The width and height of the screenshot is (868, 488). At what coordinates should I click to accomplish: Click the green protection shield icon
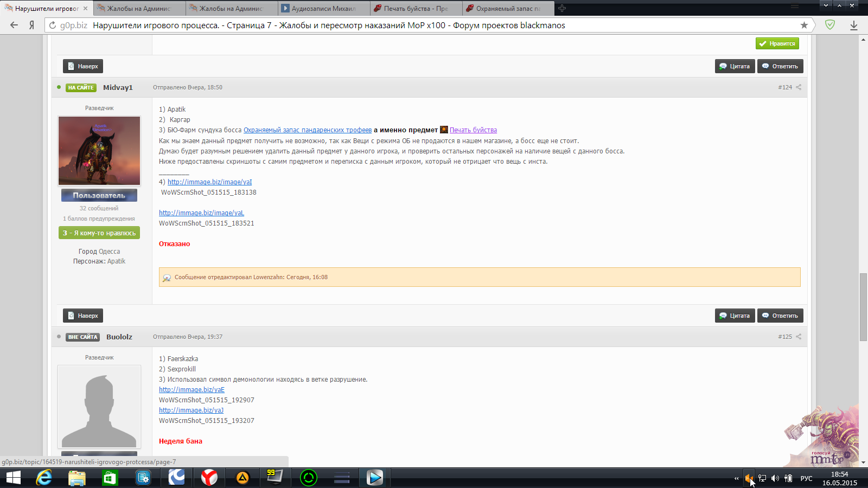(x=829, y=24)
